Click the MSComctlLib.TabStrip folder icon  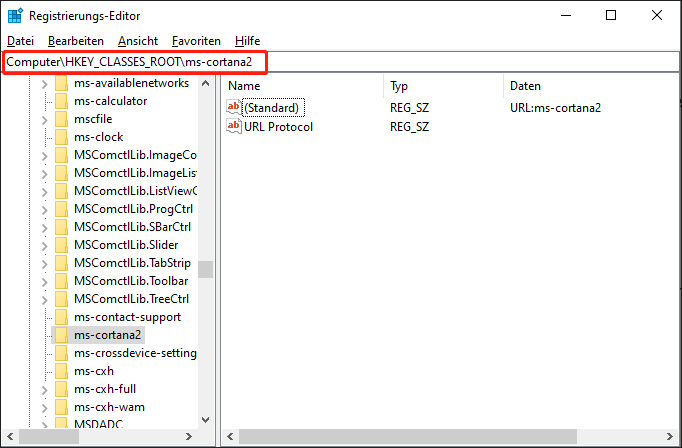[61, 263]
